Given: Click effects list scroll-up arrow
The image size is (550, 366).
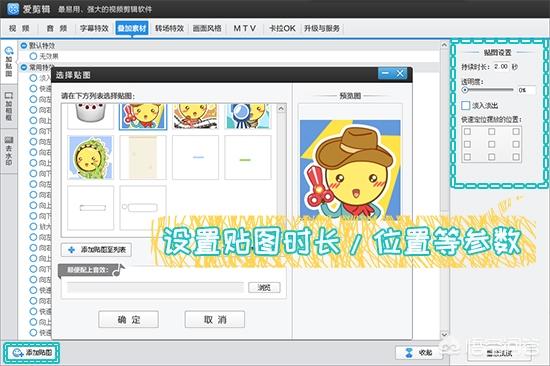Looking at the screenshot, I should click(444, 45).
